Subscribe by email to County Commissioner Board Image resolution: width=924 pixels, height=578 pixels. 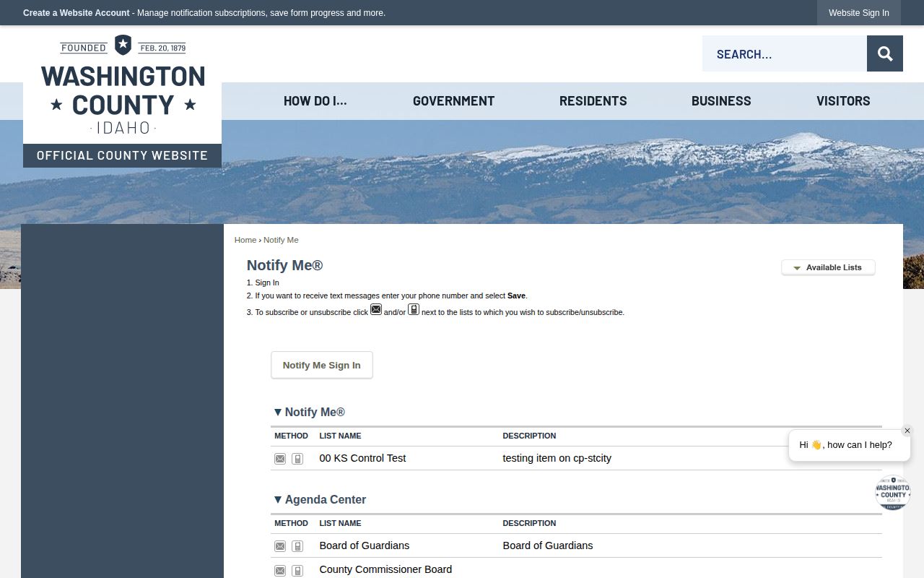tap(280, 571)
